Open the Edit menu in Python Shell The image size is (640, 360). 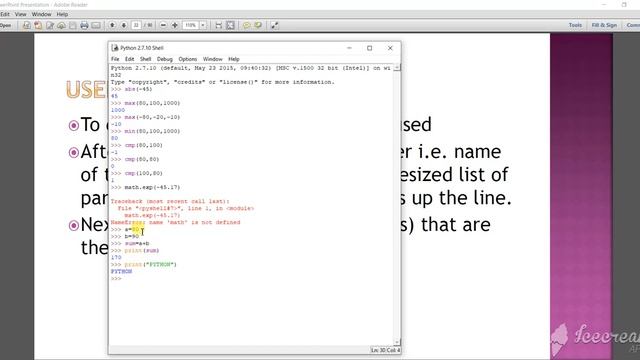[129, 59]
